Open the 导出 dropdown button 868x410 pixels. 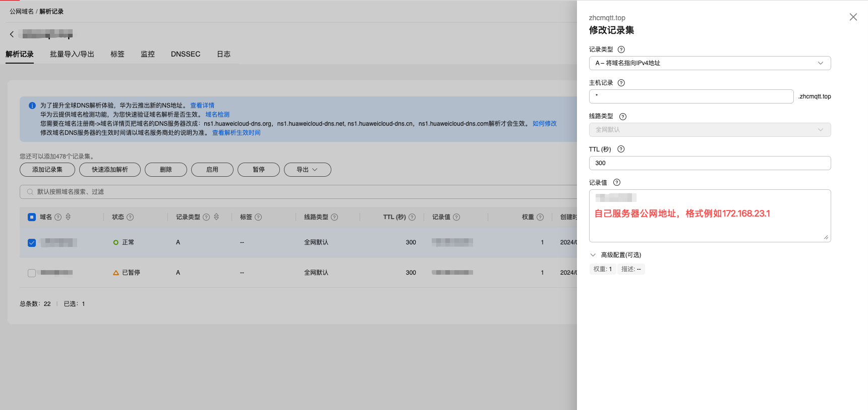pyautogui.click(x=307, y=170)
